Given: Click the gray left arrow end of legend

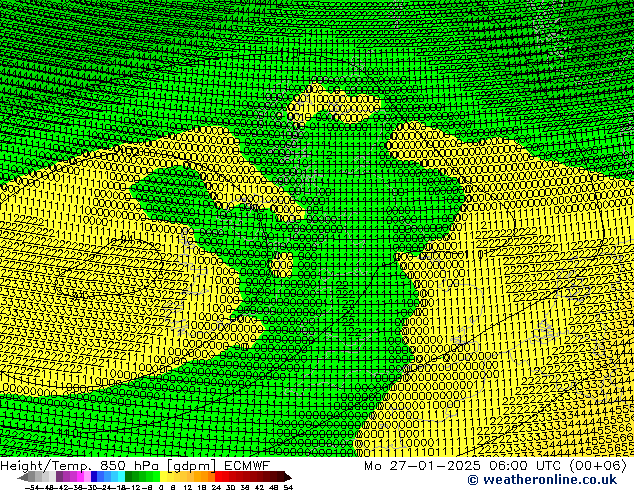Looking at the screenshot, I should [x=23, y=477].
